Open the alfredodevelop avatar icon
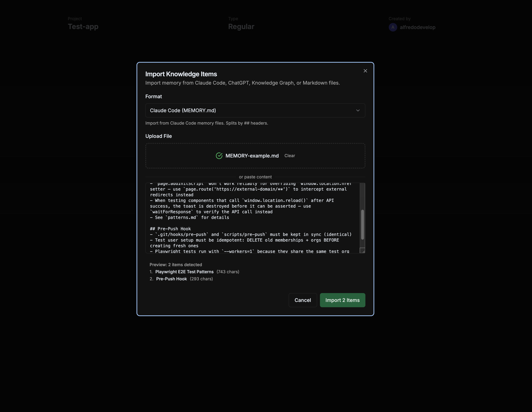The width and height of the screenshot is (532, 412). coord(393,27)
